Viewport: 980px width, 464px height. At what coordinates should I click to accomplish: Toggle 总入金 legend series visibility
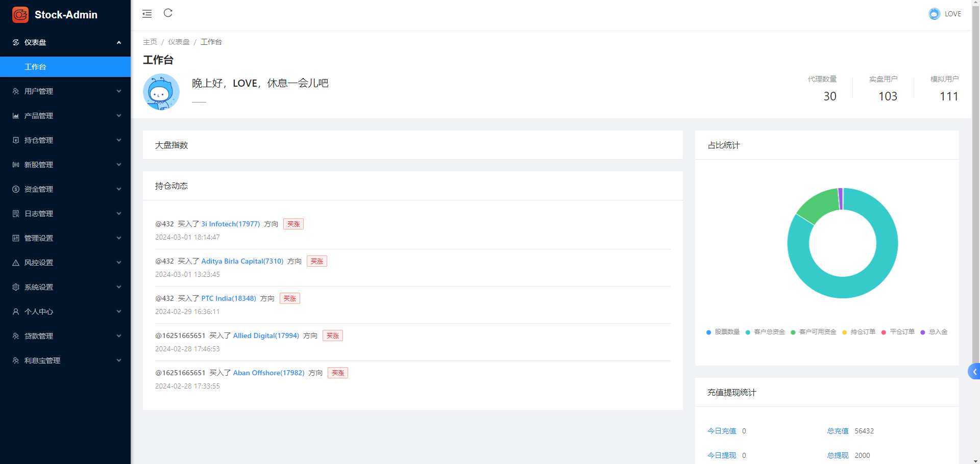pyautogui.click(x=934, y=332)
